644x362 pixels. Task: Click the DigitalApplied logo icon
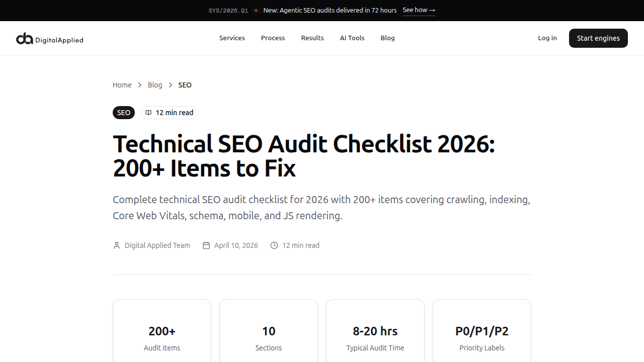[x=24, y=38]
